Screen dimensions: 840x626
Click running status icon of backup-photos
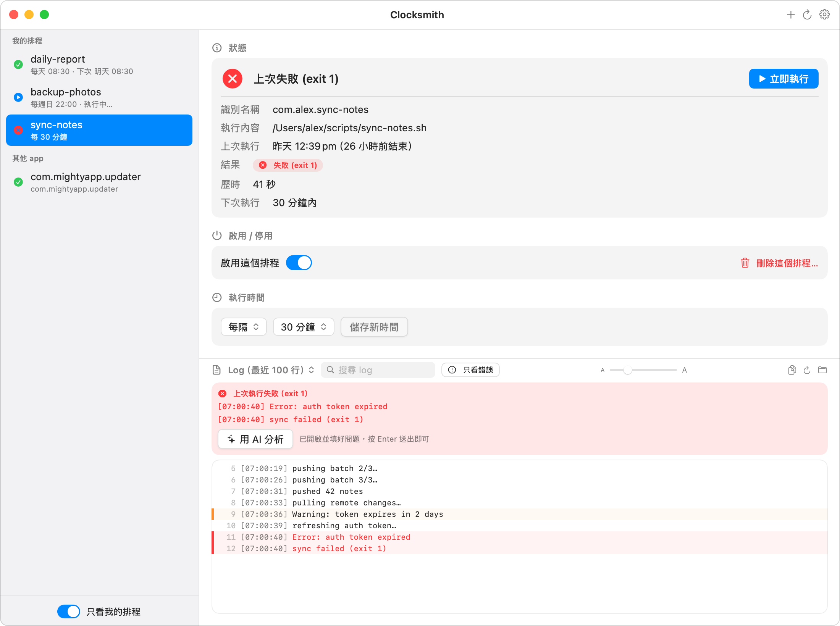pyautogui.click(x=18, y=97)
